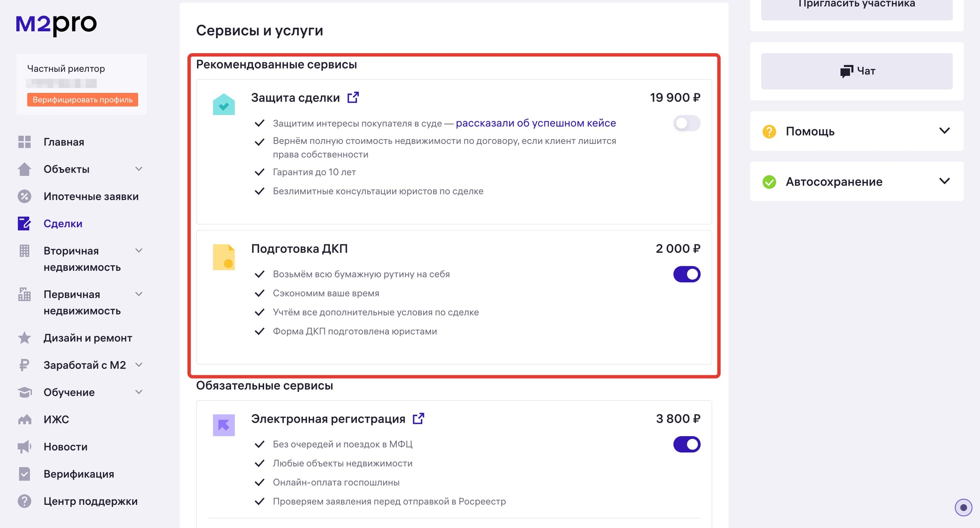Click the Сделки pencil icon

24,224
